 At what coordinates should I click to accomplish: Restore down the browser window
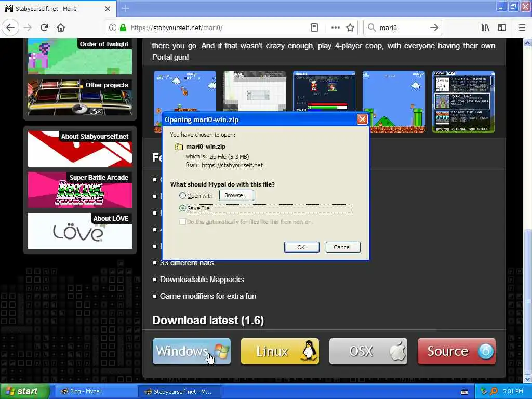(x=513, y=7)
